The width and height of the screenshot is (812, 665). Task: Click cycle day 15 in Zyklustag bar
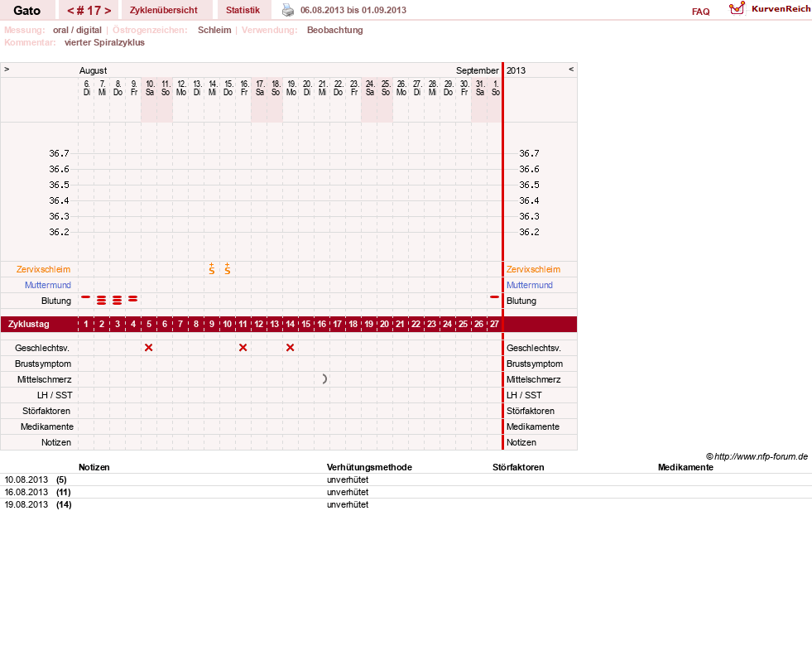tap(306, 324)
